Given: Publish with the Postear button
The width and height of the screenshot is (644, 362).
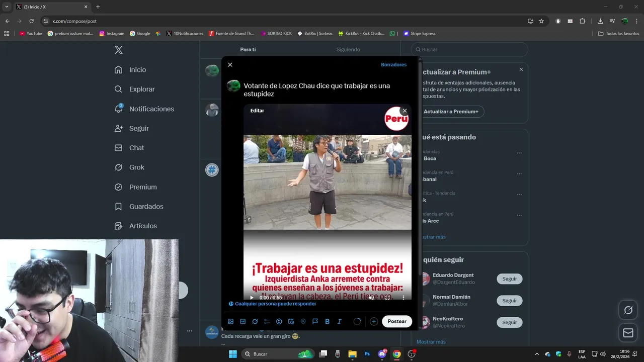Looking at the screenshot, I should [397, 321].
